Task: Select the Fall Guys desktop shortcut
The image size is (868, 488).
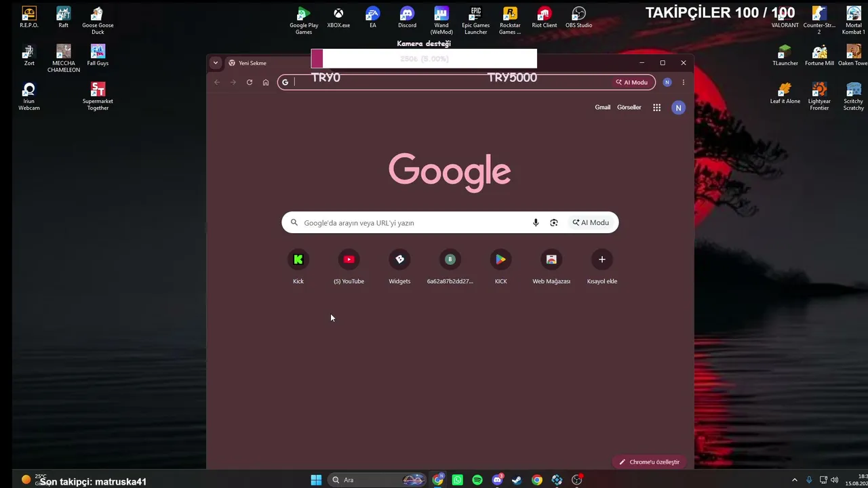Action: click(x=98, y=56)
